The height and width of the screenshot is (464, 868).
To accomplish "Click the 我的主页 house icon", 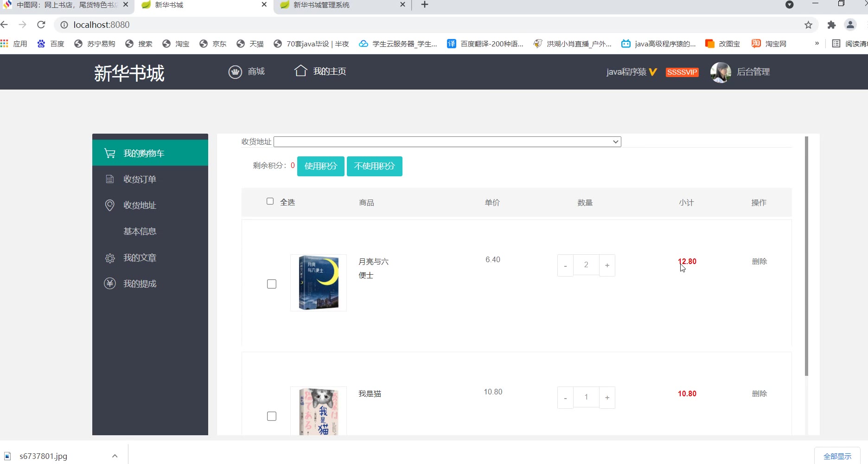I will 300,71.
